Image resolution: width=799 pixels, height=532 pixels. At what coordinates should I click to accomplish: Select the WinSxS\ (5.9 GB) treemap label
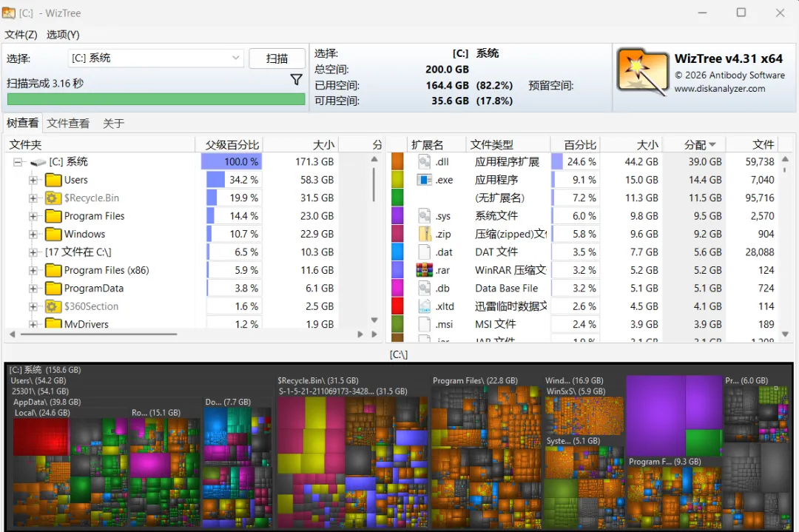576,391
